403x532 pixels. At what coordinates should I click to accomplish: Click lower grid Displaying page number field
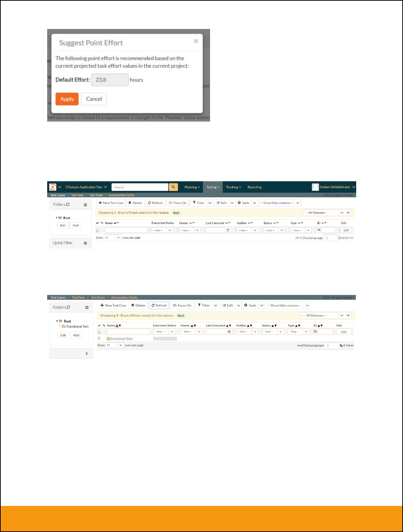[332, 345]
